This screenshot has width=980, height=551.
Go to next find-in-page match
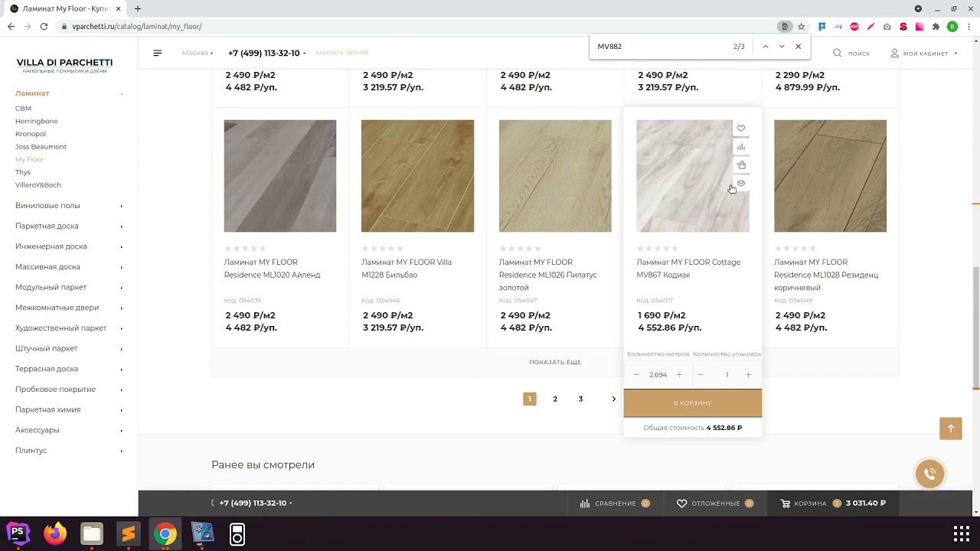782,47
